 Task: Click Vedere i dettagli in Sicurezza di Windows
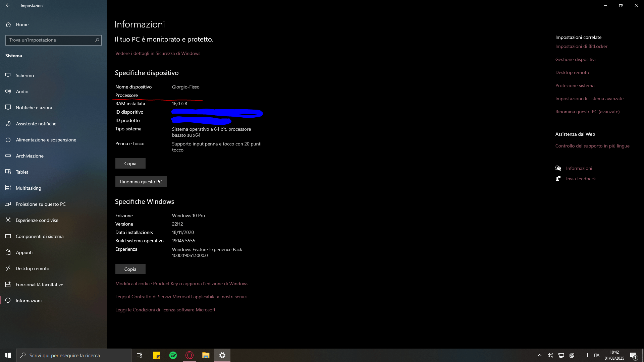point(158,53)
